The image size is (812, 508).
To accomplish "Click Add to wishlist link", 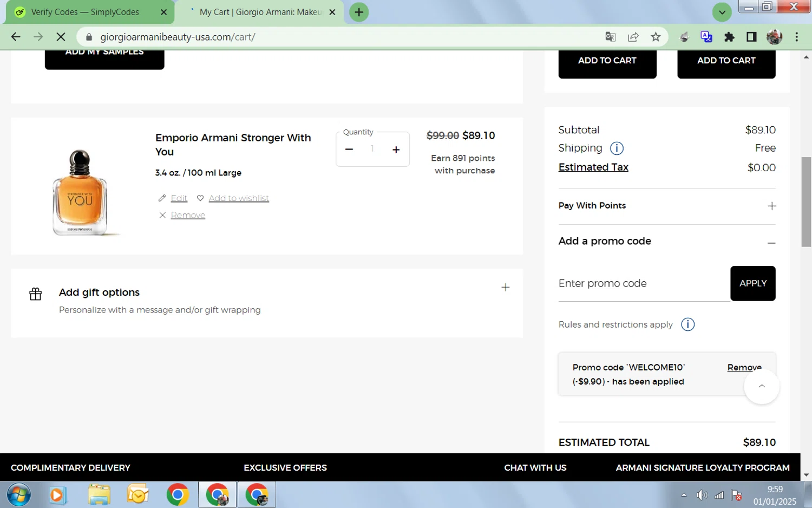I will coord(239,198).
